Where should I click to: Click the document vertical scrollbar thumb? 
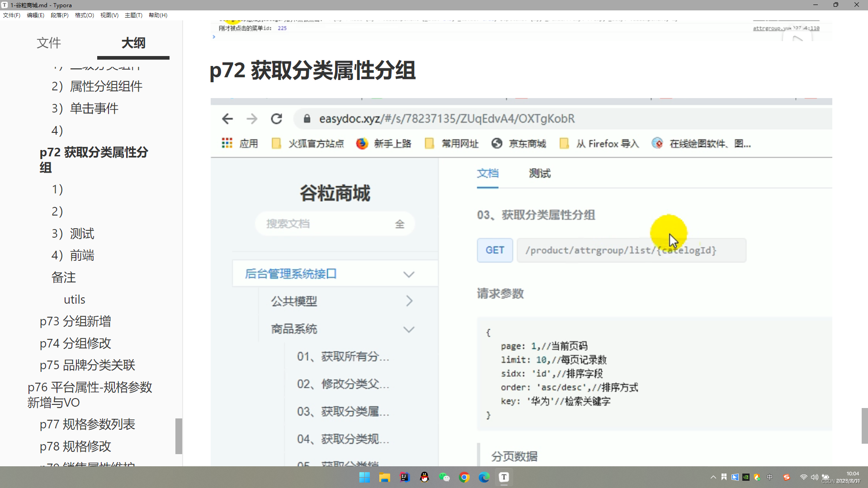point(864,426)
